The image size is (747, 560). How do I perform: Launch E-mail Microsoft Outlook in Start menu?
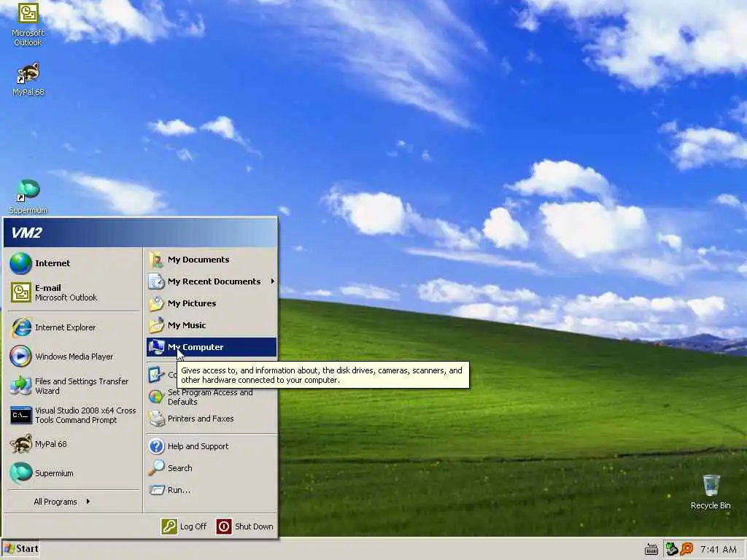[74, 292]
